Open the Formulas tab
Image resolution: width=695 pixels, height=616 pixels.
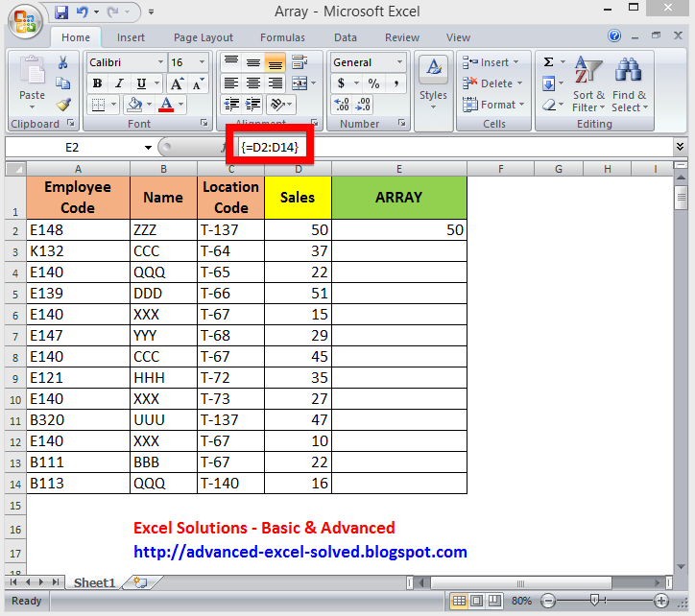tap(282, 37)
